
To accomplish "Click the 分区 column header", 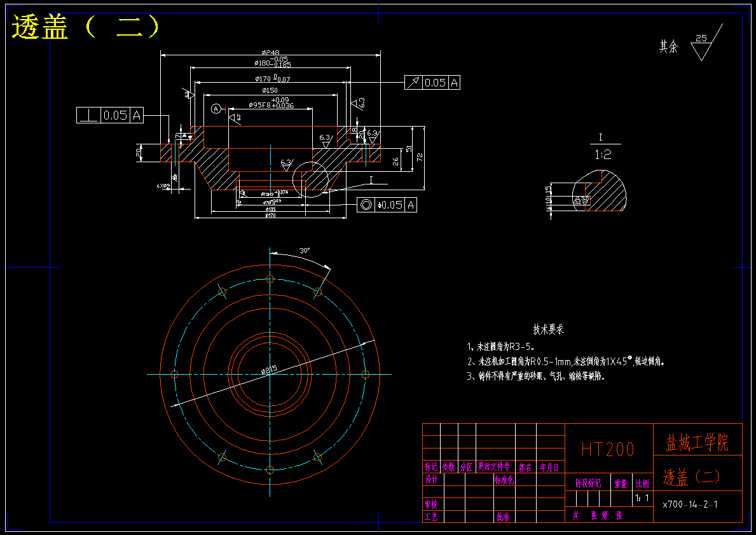I will pos(466,467).
